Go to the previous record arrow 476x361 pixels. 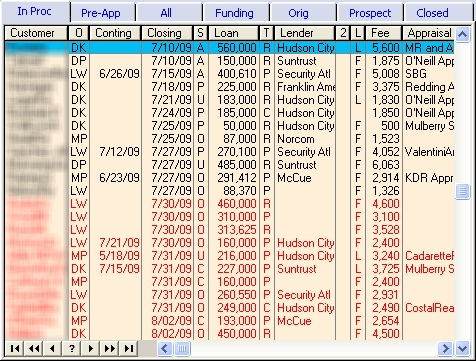[x=53, y=349]
